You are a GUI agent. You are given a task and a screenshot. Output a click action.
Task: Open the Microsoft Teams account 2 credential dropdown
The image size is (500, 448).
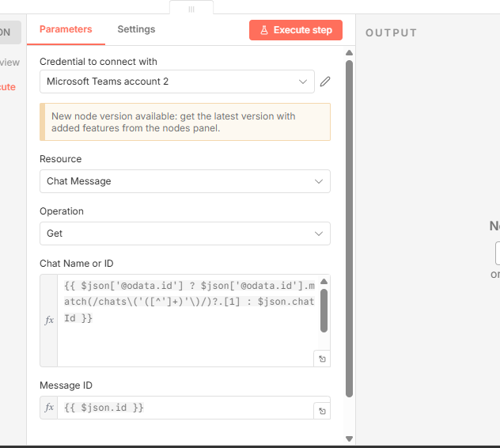(x=176, y=82)
